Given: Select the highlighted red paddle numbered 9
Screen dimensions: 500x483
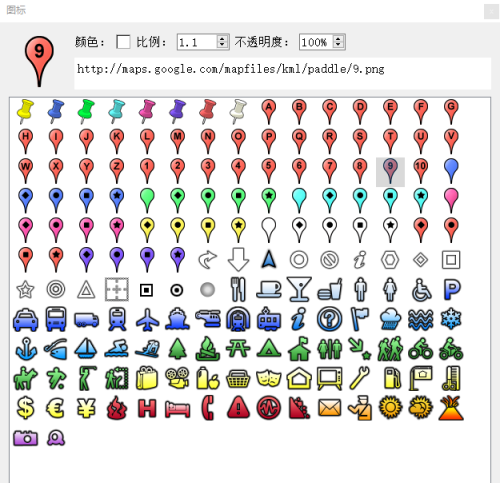Looking at the screenshot, I should pos(390,172).
